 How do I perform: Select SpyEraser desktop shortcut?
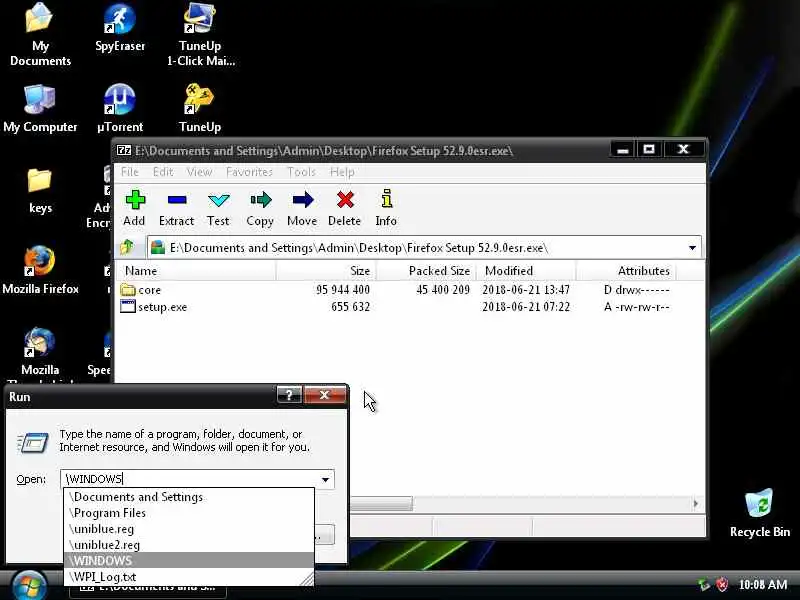(x=120, y=28)
